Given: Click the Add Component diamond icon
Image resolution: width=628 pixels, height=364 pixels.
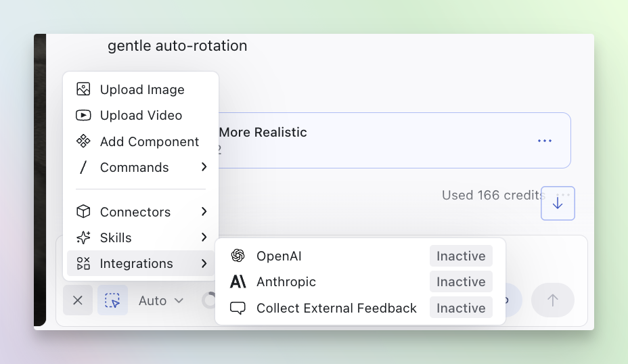Looking at the screenshot, I should click(83, 141).
